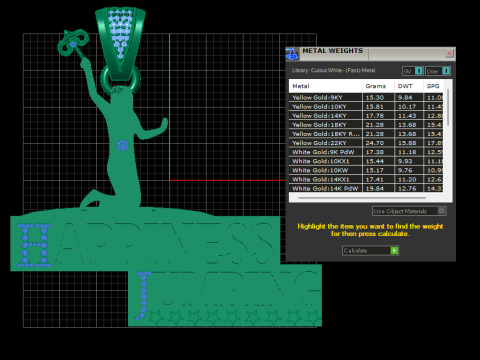480x360 pixels.
Task: Select the Yellow Gold:22KY row
Action: coord(366,143)
